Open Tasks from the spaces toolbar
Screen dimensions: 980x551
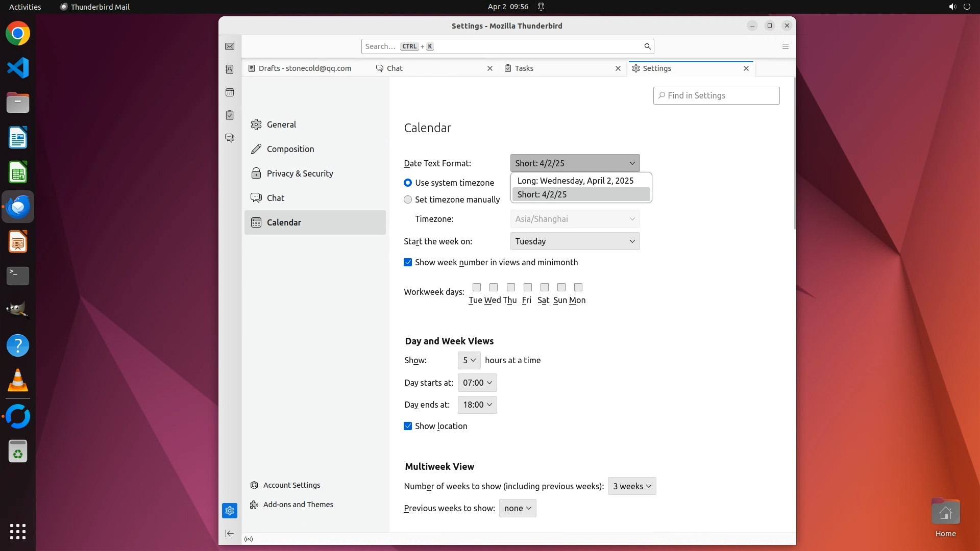[x=230, y=115]
